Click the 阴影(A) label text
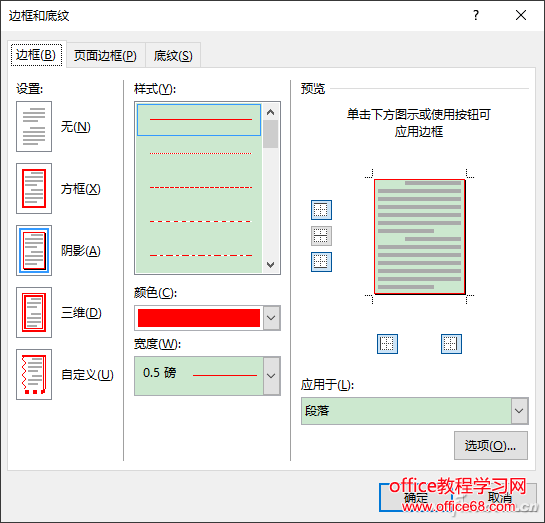Image resolution: width=545 pixels, height=523 pixels. [81, 251]
